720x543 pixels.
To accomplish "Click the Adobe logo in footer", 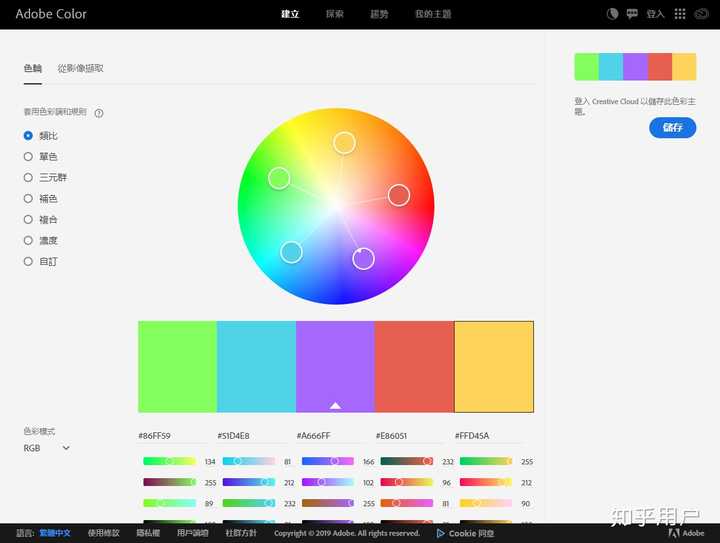I will click(x=686, y=533).
